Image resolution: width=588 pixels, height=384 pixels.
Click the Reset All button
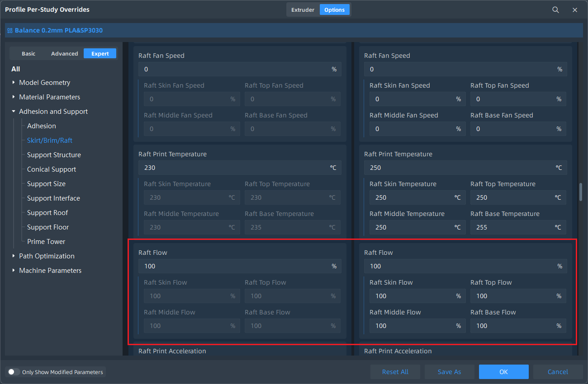coord(395,372)
